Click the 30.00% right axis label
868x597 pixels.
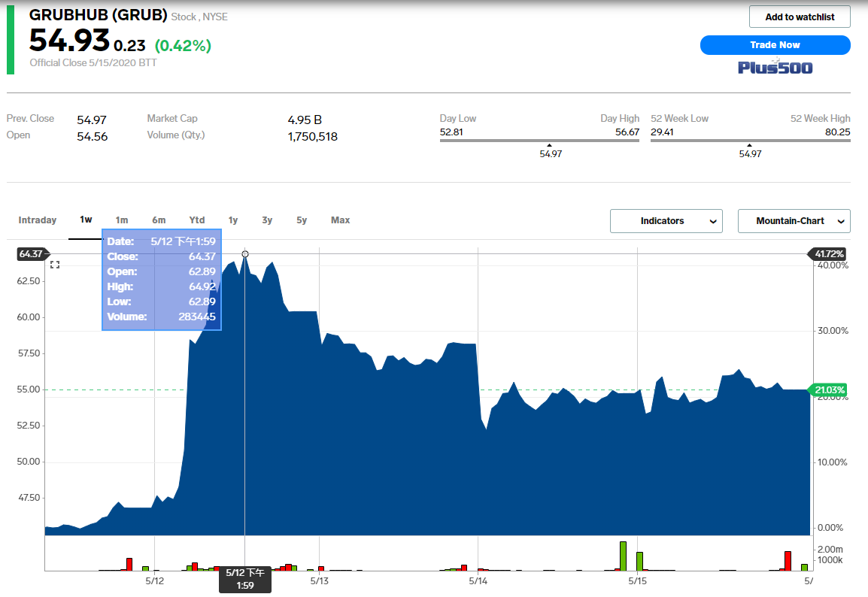(833, 331)
